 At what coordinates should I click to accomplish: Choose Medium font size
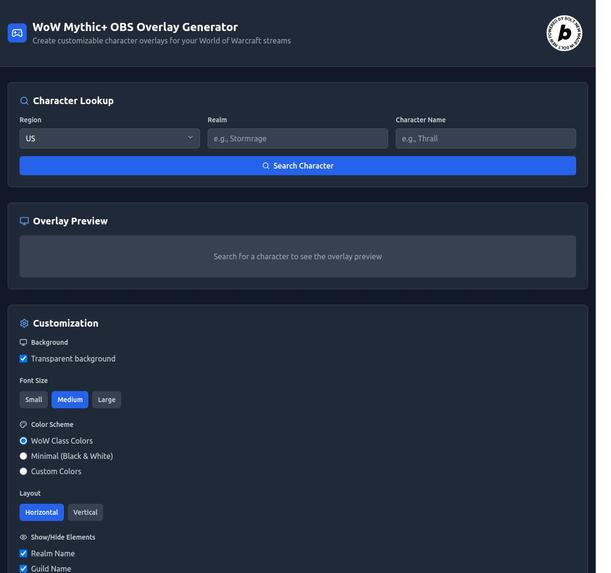point(70,400)
